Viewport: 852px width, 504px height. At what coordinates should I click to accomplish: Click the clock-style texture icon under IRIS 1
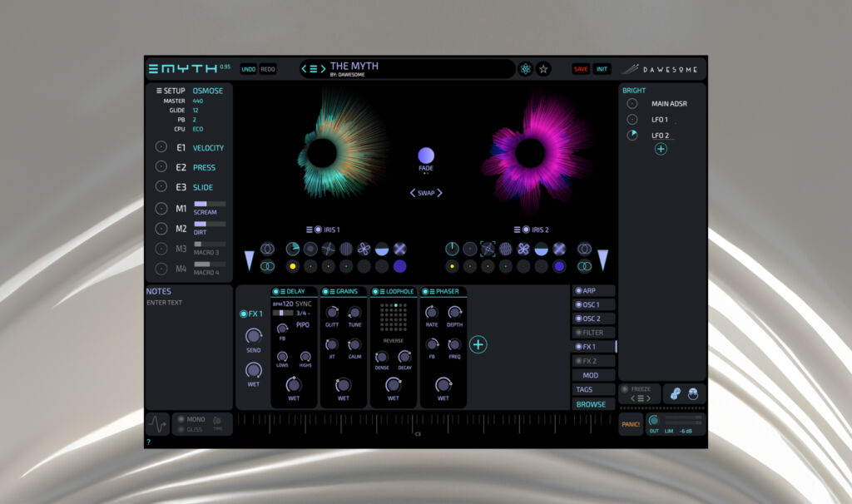coord(293,249)
